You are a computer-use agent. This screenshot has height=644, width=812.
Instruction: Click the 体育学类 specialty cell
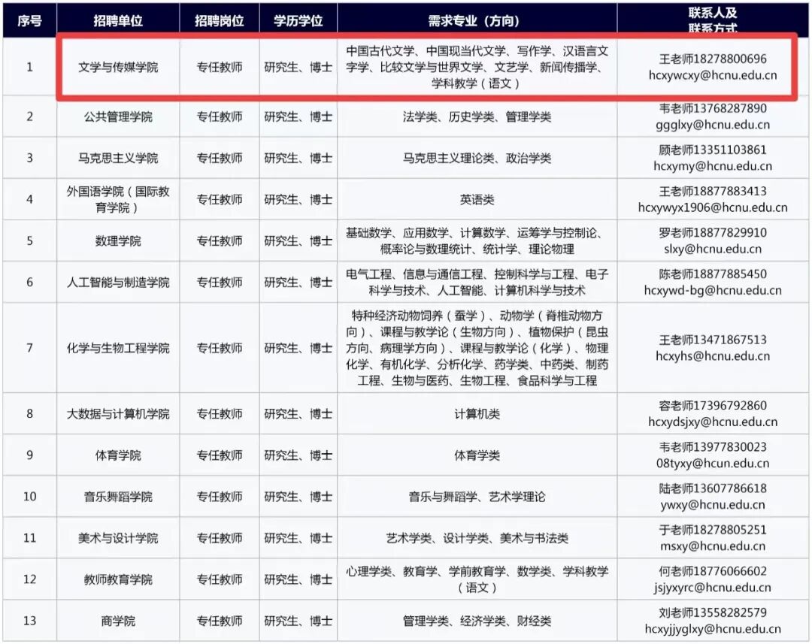(x=477, y=455)
